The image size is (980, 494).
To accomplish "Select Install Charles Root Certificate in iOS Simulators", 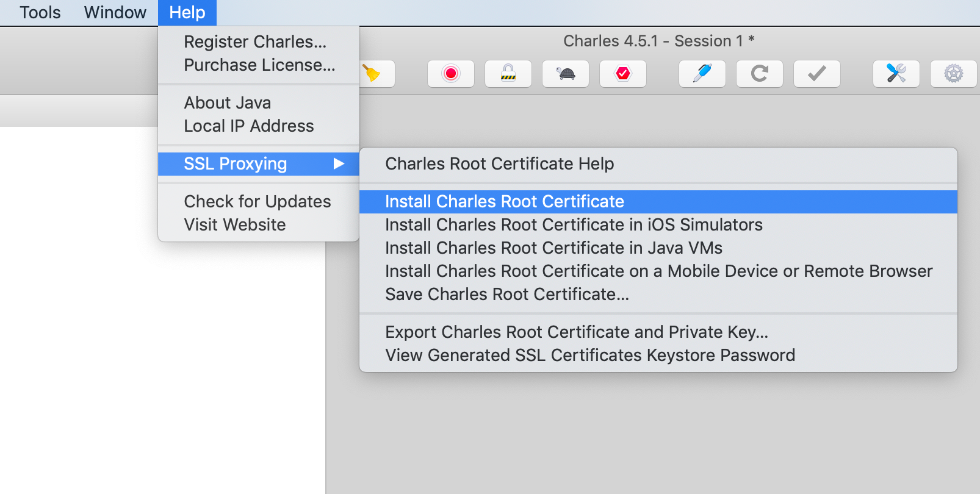I will tap(658, 224).
